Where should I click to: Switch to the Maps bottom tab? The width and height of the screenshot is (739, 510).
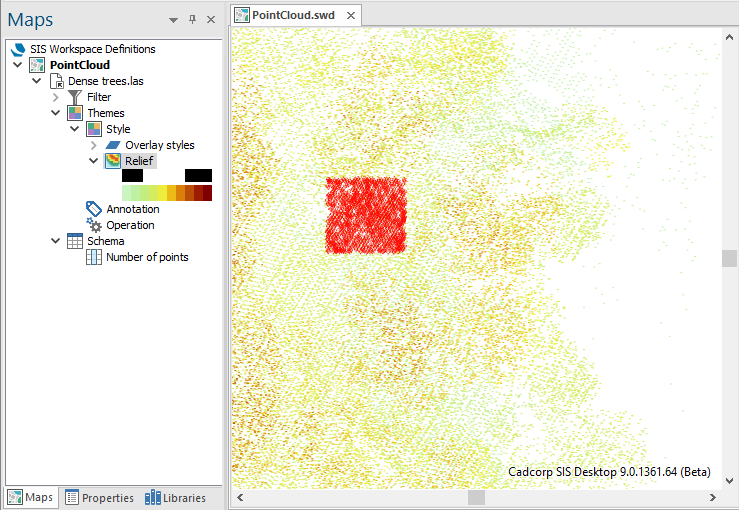[x=31, y=497]
